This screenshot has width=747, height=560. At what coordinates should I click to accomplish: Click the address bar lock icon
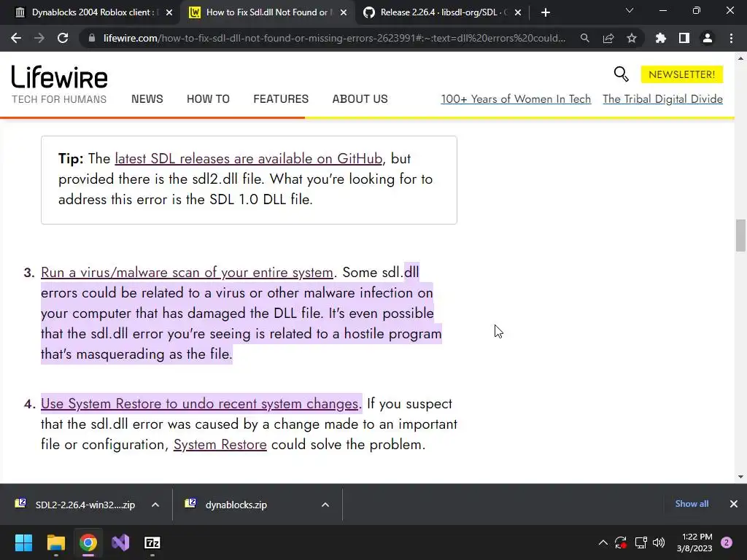(92, 38)
